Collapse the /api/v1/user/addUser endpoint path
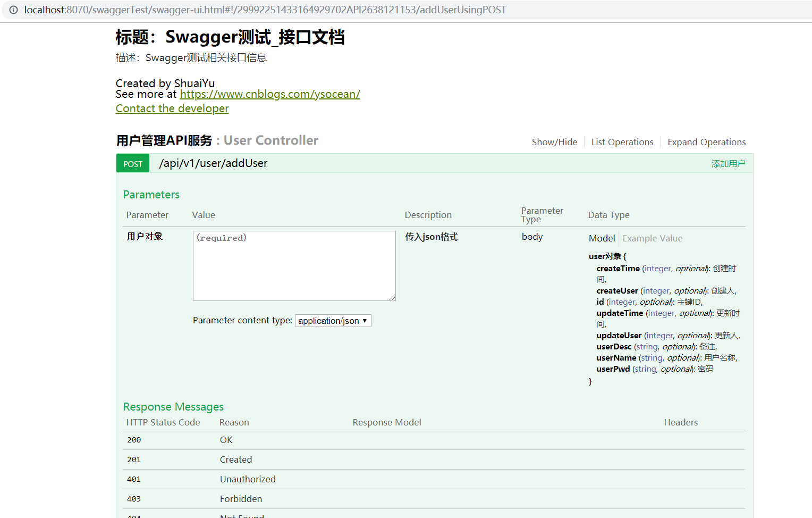Image resolution: width=812 pixels, height=518 pixels. (x=213, y=163)
